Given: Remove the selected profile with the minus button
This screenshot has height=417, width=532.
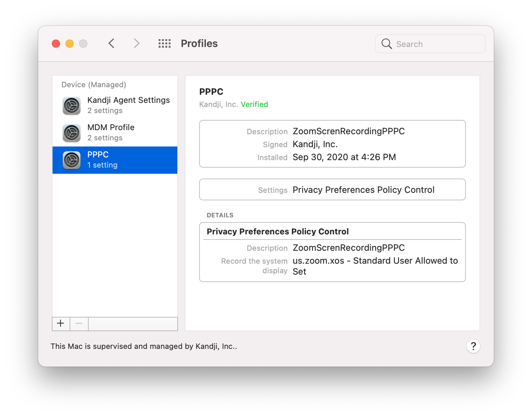Looking at the screenshot, I should coord(79,324).
